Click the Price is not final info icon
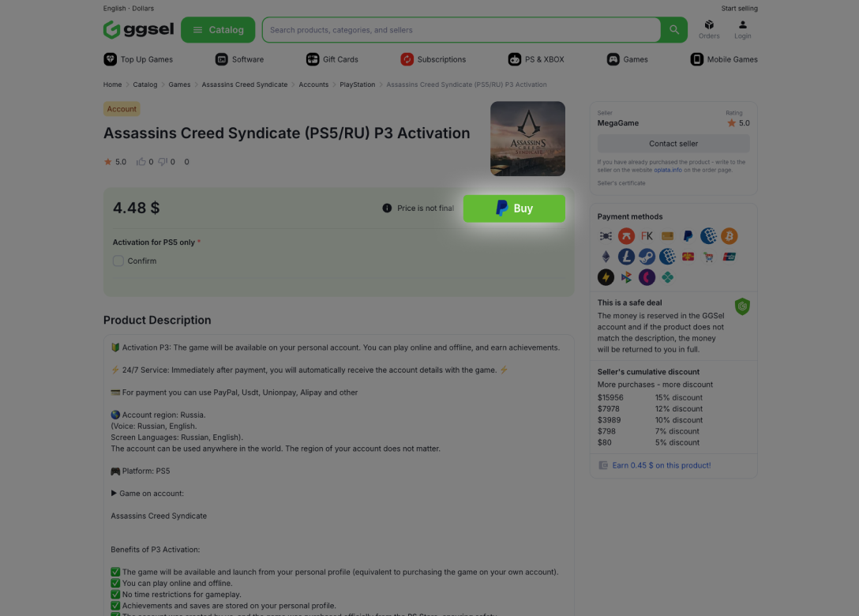Image resolution: width=859 pixels, height=616 pixels. click(x=387, y=208)
